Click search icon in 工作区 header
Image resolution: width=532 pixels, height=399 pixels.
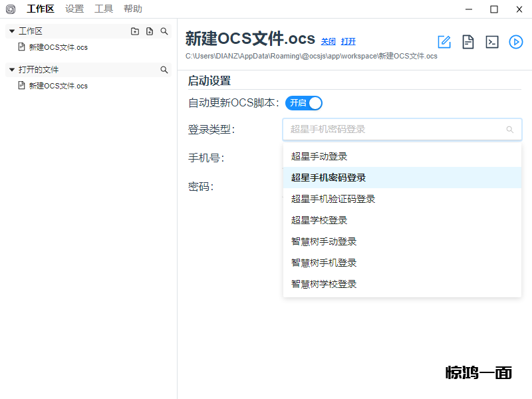click(164, 31)
